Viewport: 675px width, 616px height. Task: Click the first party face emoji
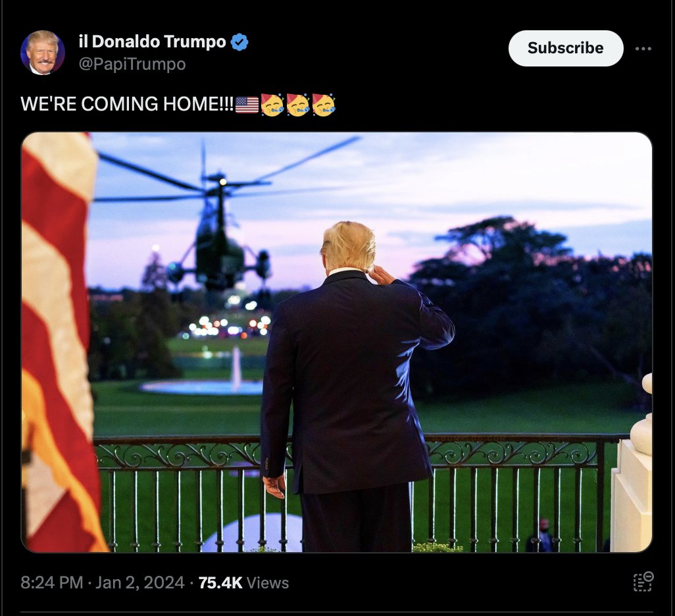click(x=272, y=105)
